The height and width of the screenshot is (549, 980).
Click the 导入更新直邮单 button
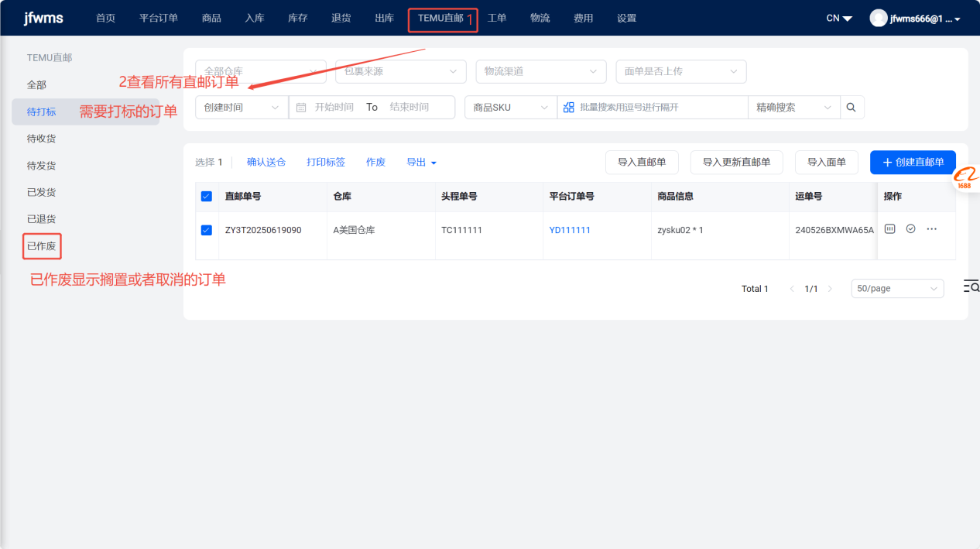(x=737, y=163)
